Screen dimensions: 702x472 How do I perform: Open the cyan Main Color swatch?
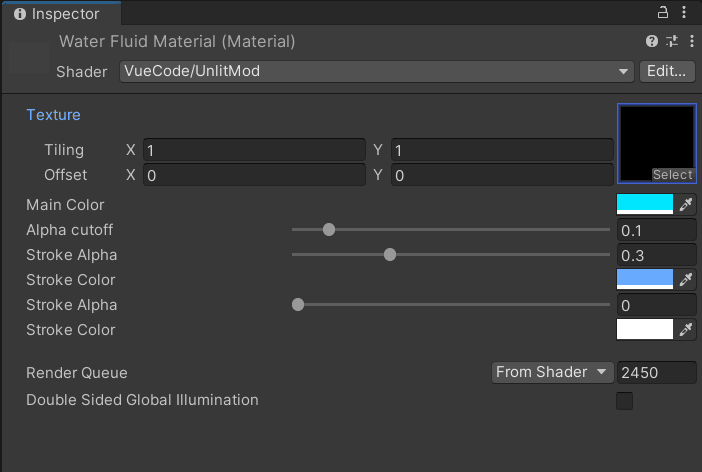pos(645,204)
